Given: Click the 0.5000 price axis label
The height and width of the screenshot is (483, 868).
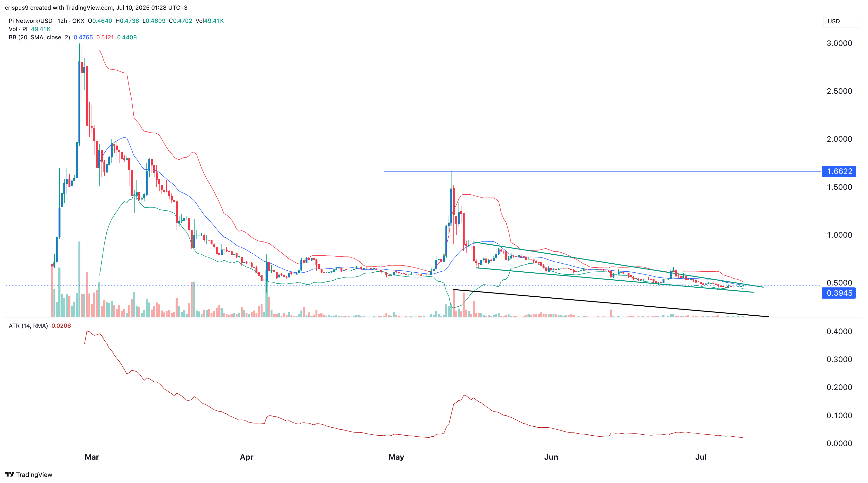Looking at the screenshot, I should pyautogui.click(x=839, y=283).
